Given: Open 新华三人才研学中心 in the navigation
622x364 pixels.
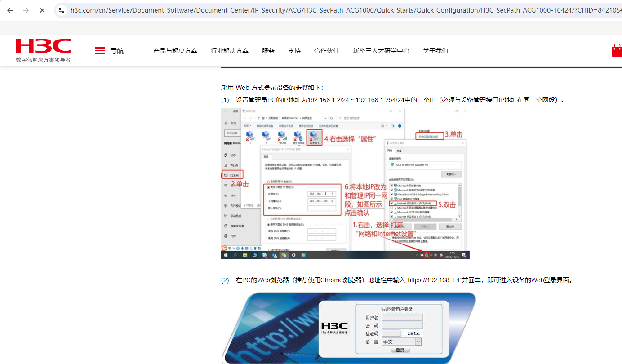Looking at the screenshot, I should pos(381,51).
